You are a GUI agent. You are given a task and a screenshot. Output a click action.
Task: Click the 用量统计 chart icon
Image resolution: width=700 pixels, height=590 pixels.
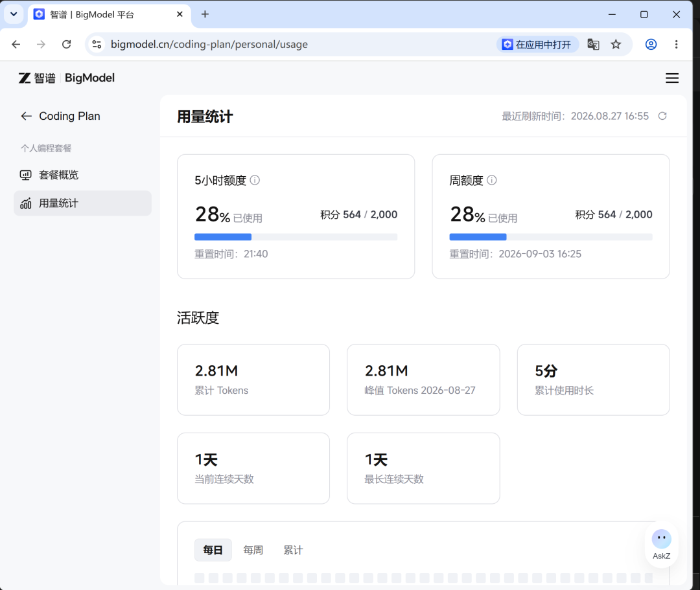tap(25, 203)
